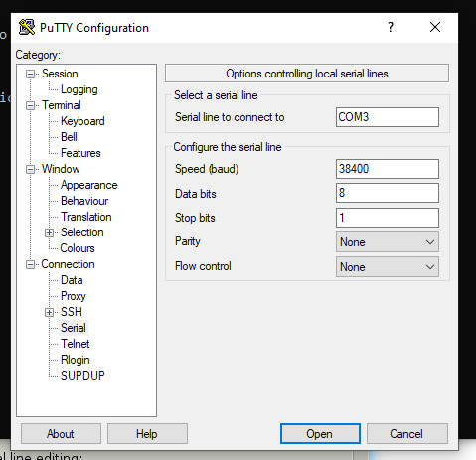Collapse the Session tree node
This screenshot has width=476, height=460.
pyautogui.click(x=30, y=74)
